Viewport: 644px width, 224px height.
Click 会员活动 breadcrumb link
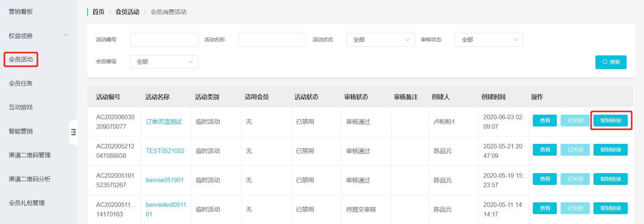pyautogui.click(x=127, y=12)
